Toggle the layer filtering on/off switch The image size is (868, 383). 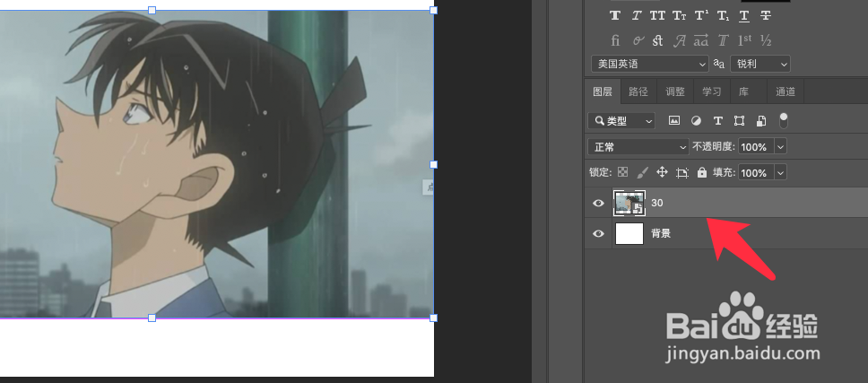784,120
